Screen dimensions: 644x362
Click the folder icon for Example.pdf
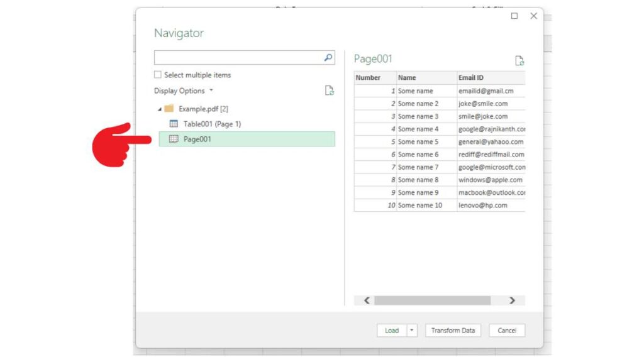(x=169, y=108)
